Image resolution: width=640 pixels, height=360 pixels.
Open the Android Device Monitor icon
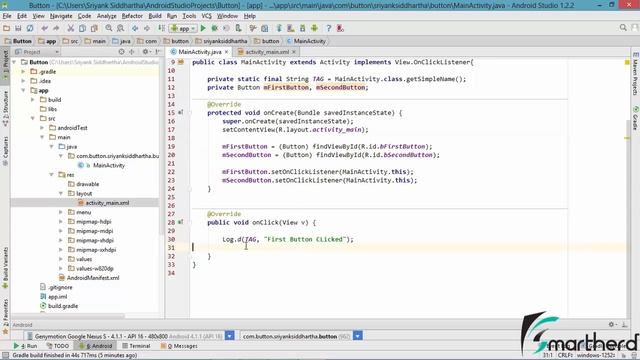(x=314, y=28)
